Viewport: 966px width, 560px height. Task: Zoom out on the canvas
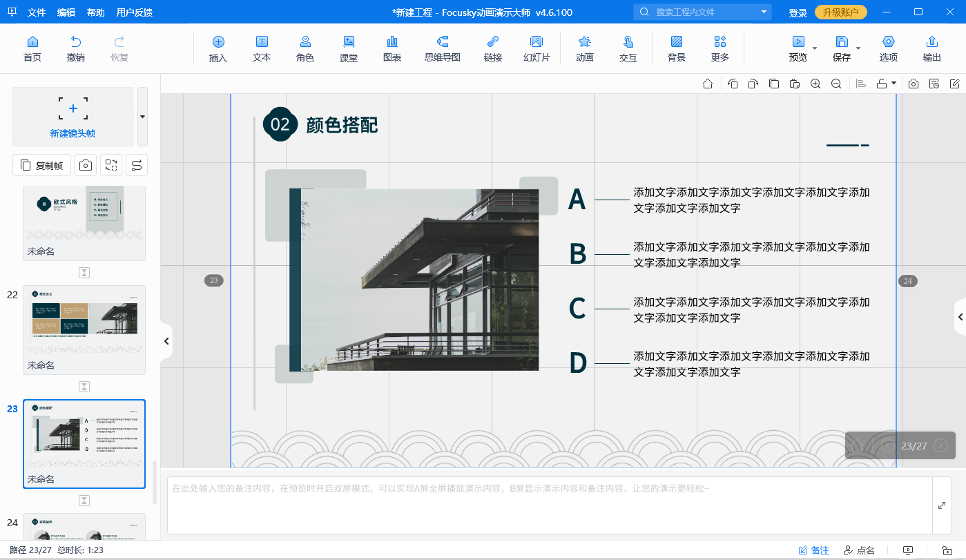coord(836,84)
